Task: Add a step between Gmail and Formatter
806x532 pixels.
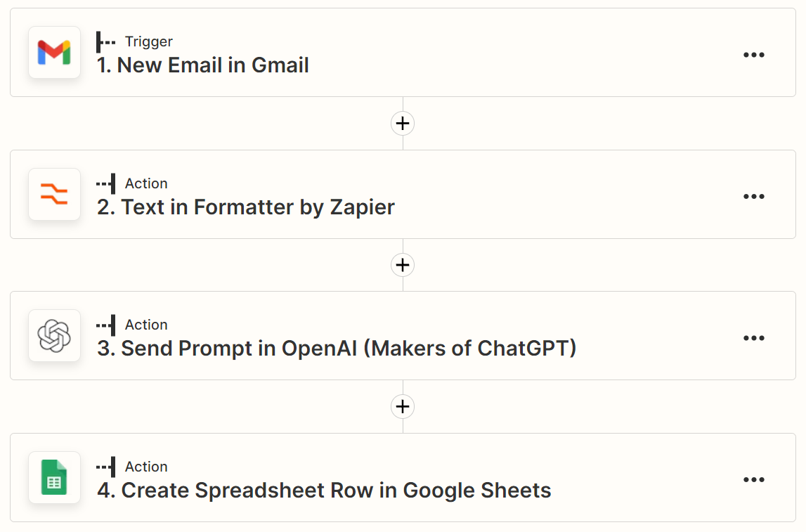Action: coord(403,124)
